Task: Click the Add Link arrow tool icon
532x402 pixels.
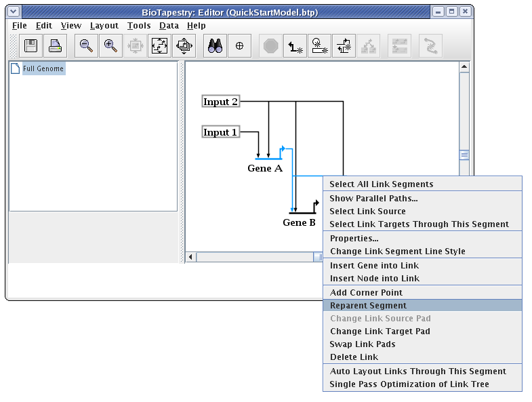Action: [295, 46]
